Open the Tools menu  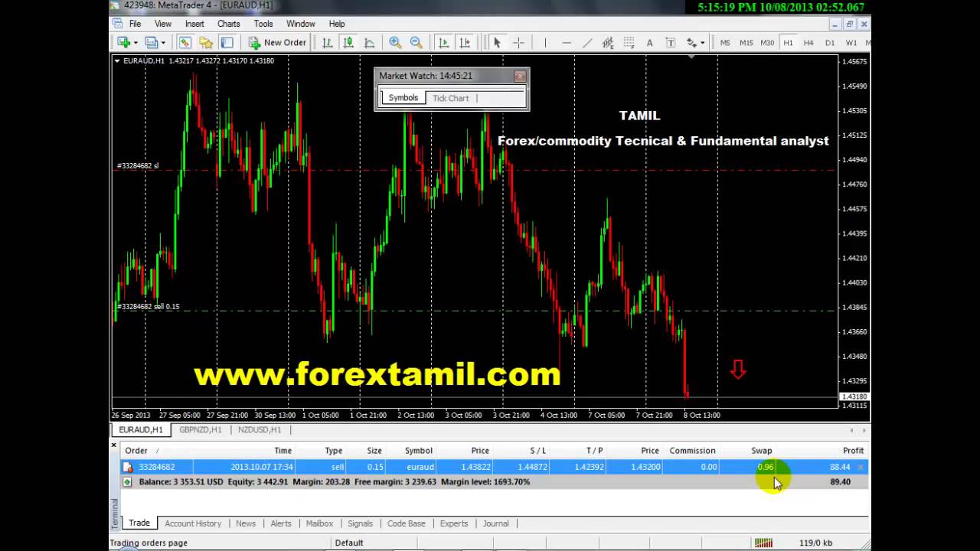tap(263, 24)
